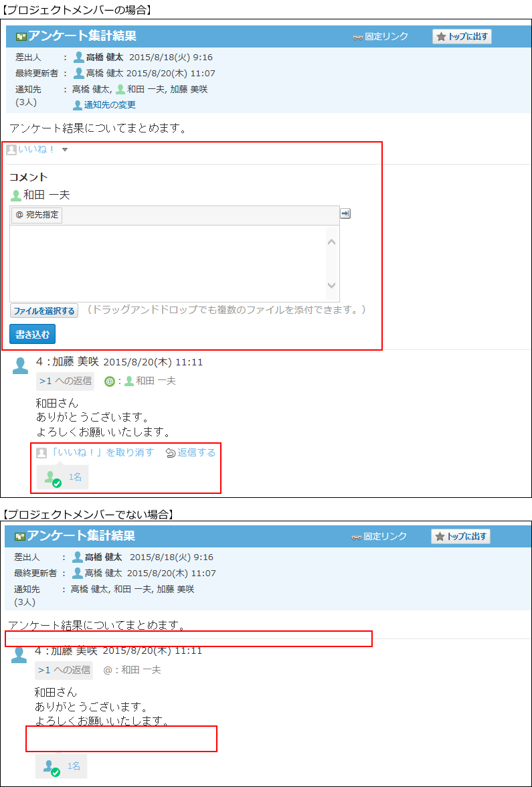Click the green user icon next to 和田 一夫 in 通知先
The height and width of the screenshot is (787, 532).
pos(120,90)
